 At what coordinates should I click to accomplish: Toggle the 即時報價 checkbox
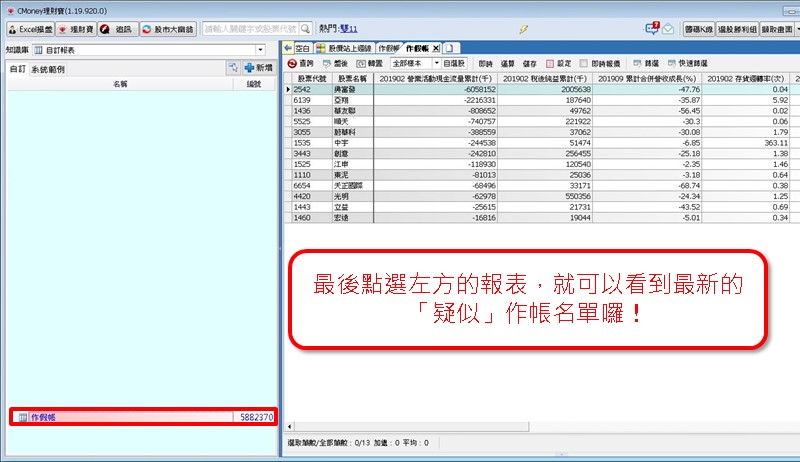click(585, 63)
